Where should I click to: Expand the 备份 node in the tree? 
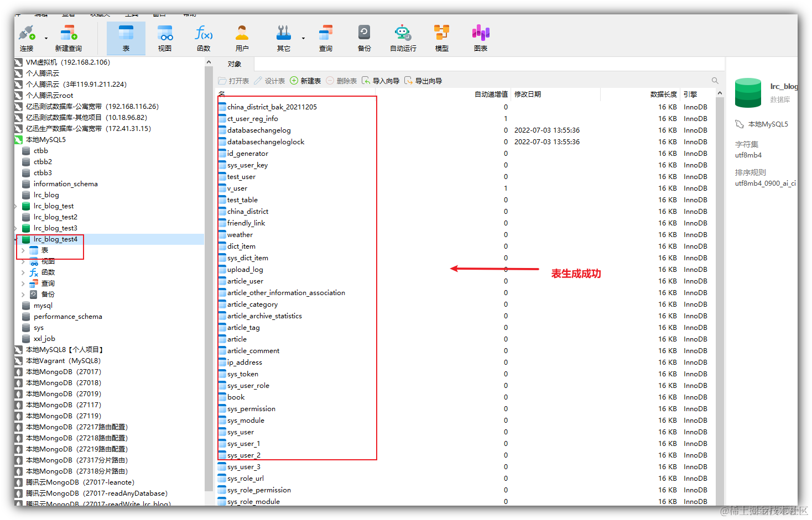(x=23, y=295)
